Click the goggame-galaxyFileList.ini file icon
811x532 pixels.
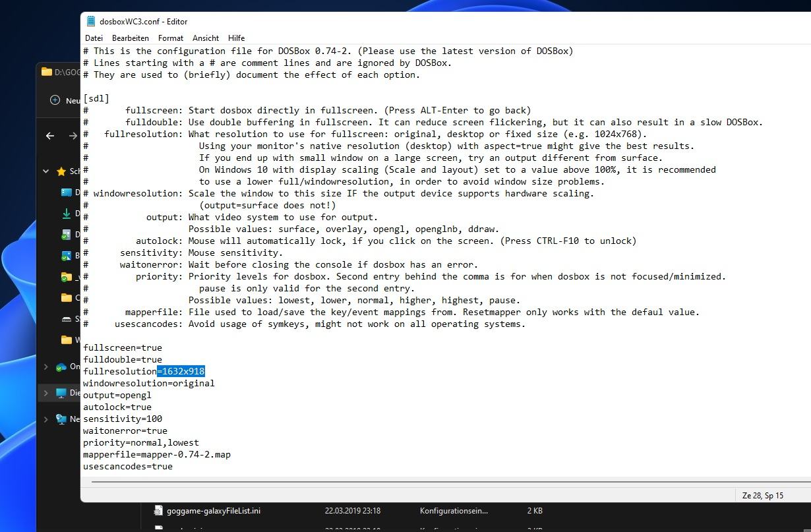pos(158,510)
